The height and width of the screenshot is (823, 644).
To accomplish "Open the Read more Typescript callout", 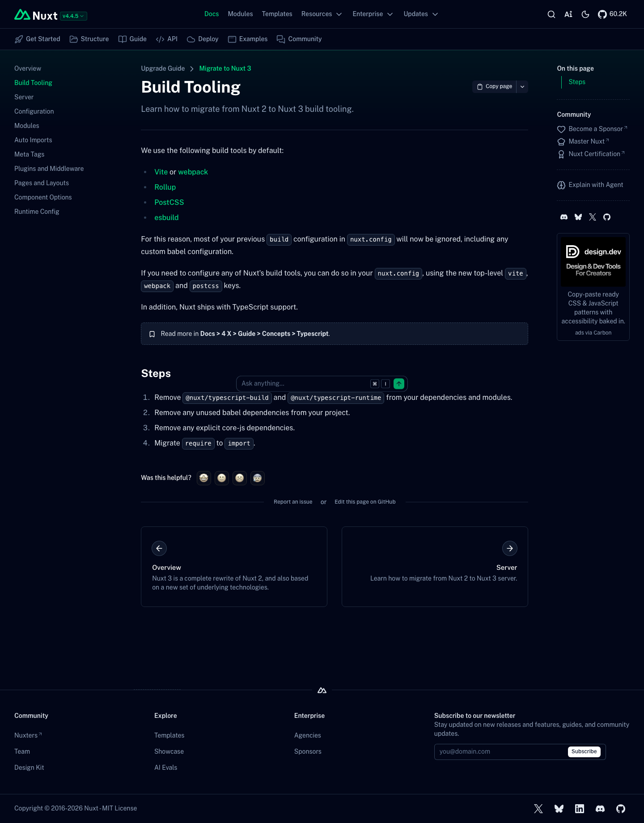I will (x=335, y=334).
